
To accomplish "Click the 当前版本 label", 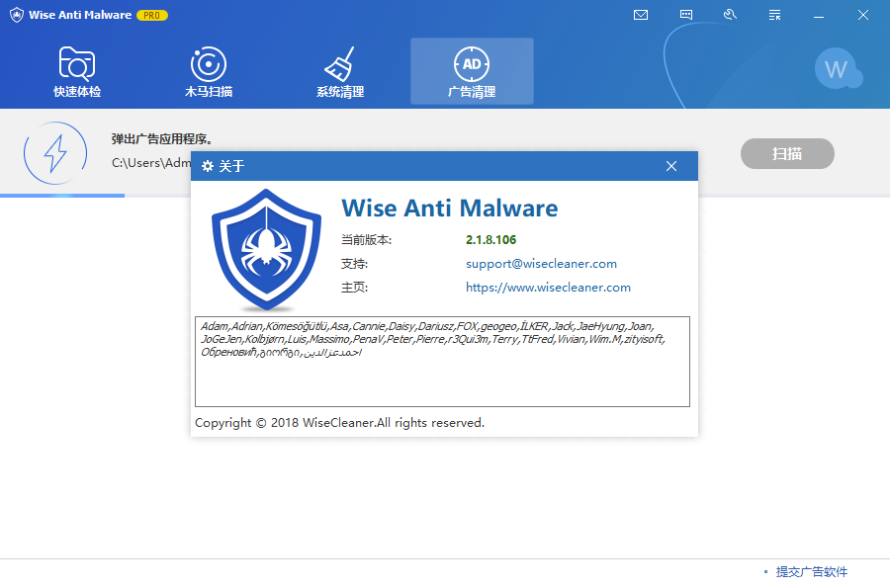I will click(x=366, y=240).
